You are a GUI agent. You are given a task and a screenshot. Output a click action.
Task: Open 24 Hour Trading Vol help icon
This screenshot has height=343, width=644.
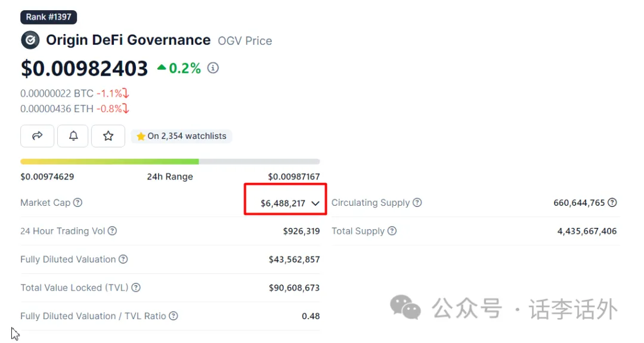coord(112,231)
